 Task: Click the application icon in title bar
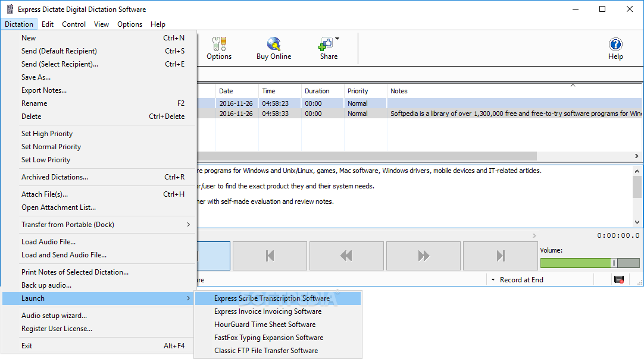10,9
